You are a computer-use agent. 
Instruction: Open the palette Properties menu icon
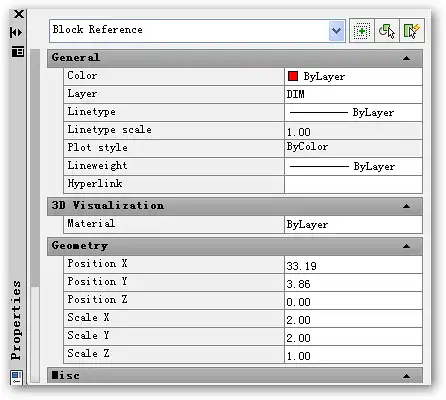tap(18, 52)
